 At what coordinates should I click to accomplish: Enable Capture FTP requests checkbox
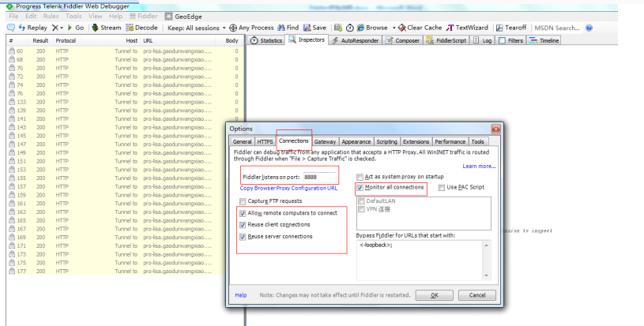[243, 201]
